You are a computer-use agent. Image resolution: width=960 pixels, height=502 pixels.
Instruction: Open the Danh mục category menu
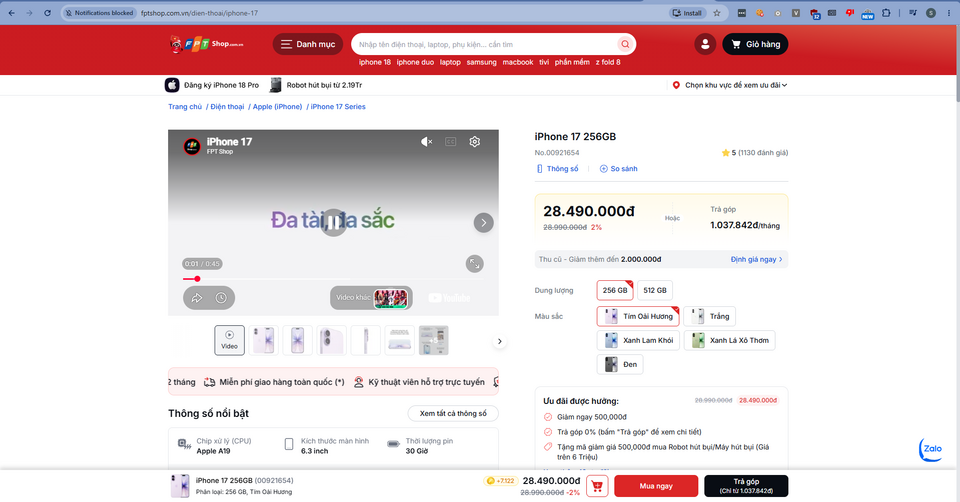click(308, 44)
